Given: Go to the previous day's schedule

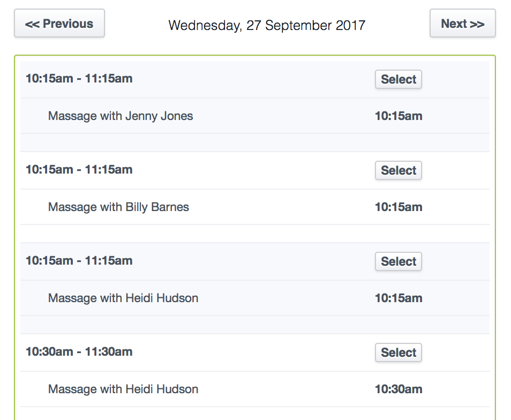Looking at the screenshot, I should [59, 23].
